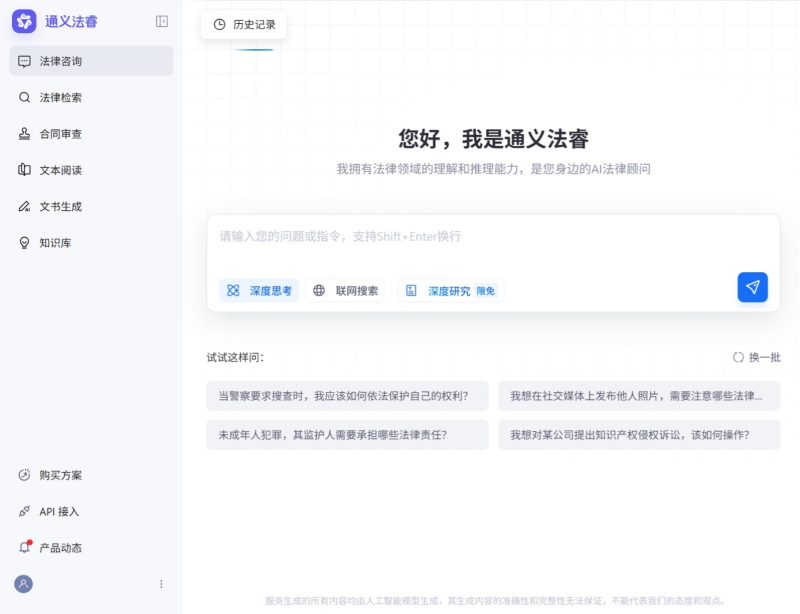Screen dimensions: 800x614
Task: Open the 文书生成 document generation tool
Action: pos(60,206)
